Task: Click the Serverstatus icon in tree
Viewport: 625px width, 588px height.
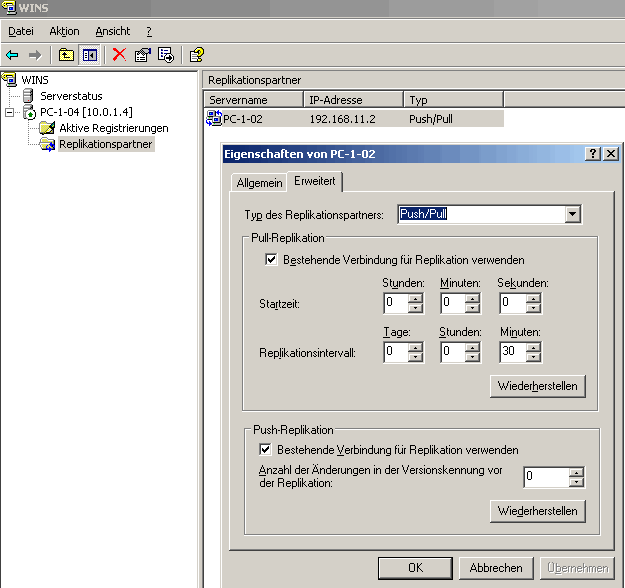Action: coord(28,96)
